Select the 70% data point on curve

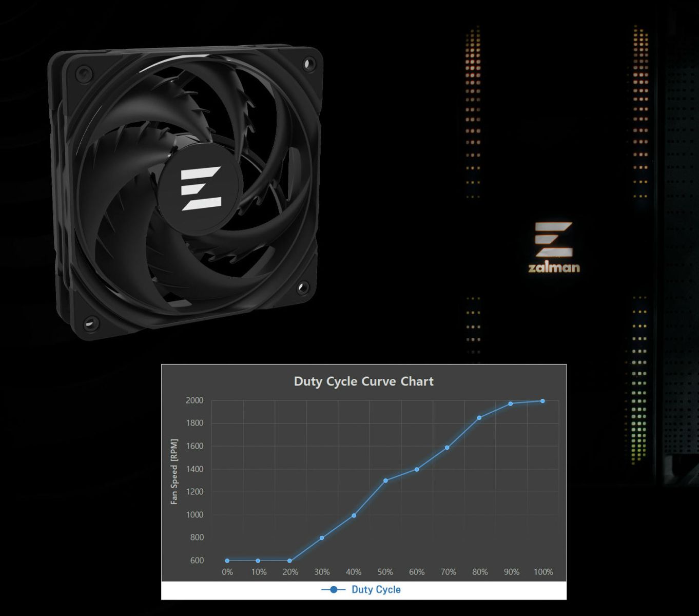447,448
